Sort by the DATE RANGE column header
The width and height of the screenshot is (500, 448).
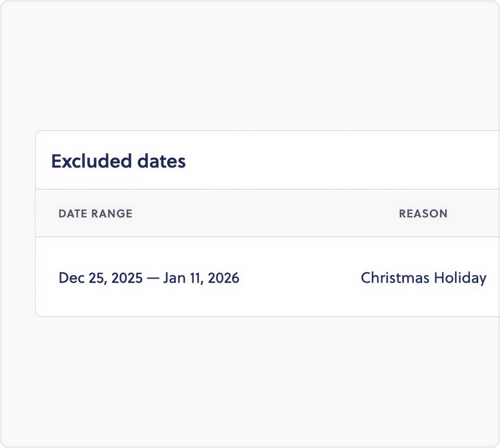coord(95,213)
